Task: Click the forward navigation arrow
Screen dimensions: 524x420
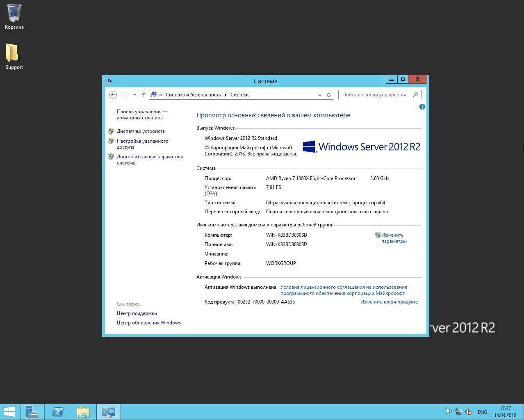Action: pyautogui.click(x=125, y=95)
